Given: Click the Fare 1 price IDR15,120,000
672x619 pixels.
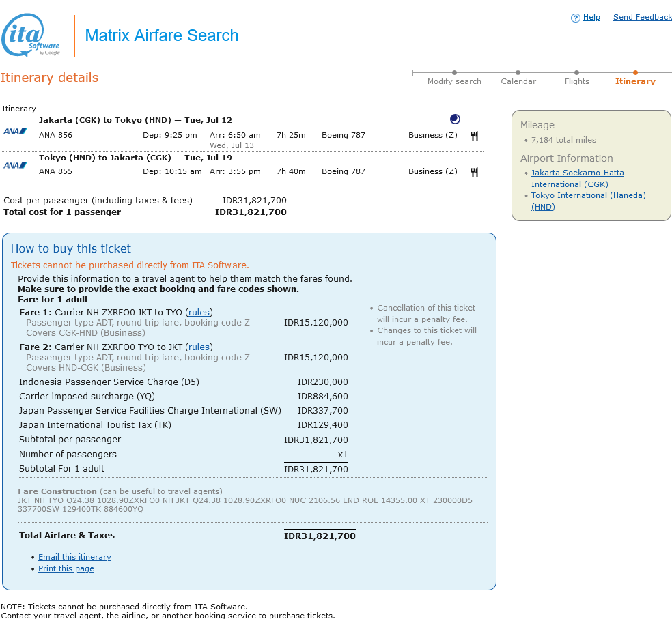Looking at the screenshot, I should pyautogui.click(x=316, y=323).
